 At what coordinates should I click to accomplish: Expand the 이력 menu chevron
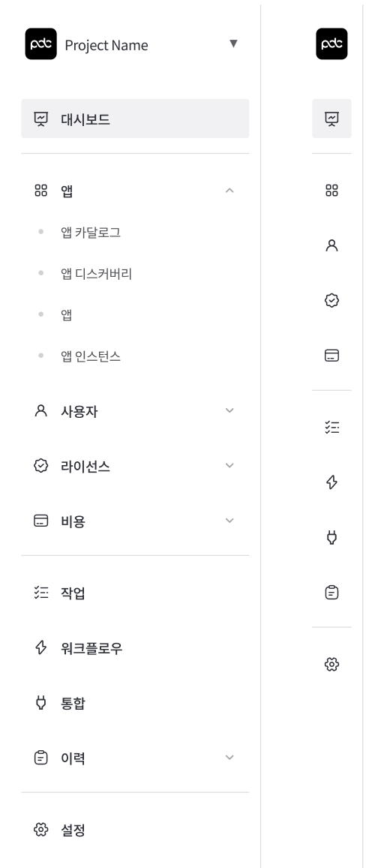[x=229, y=757]
